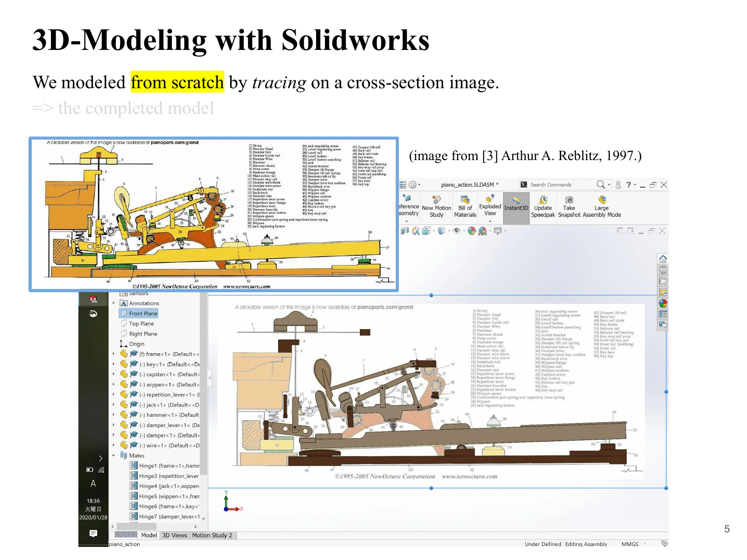Click Update Speedpak in the toolbar
This screenshot has width=747, height=560.
pyautogui.click(x=543, y=207)
